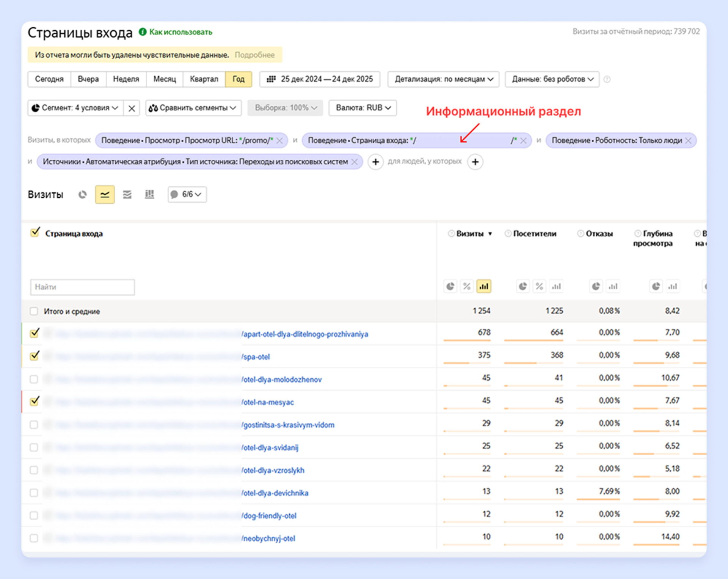The image size is (728, 579).
Task: Check the otel-dlya-molodozhenov row checkbox
Action: [34, 379]
